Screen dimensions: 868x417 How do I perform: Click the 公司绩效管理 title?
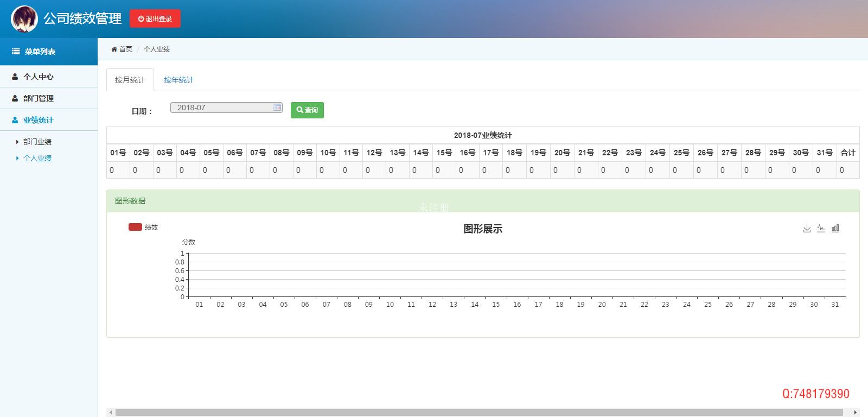(82, 18)
